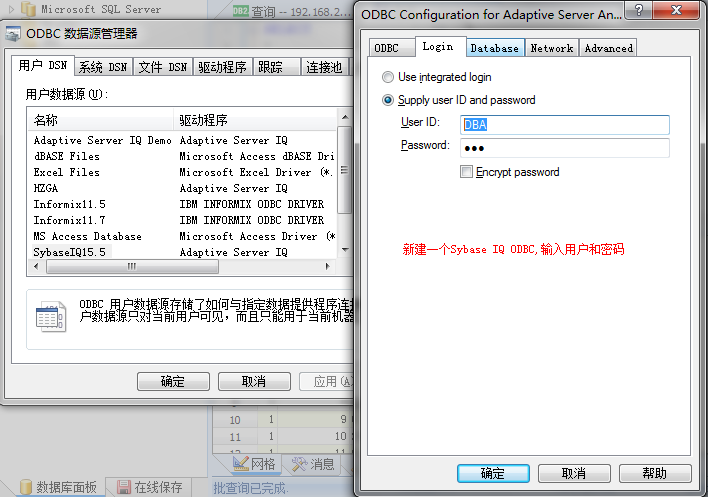
Task: Switch to the Login tab
Action: coord(440,46)
